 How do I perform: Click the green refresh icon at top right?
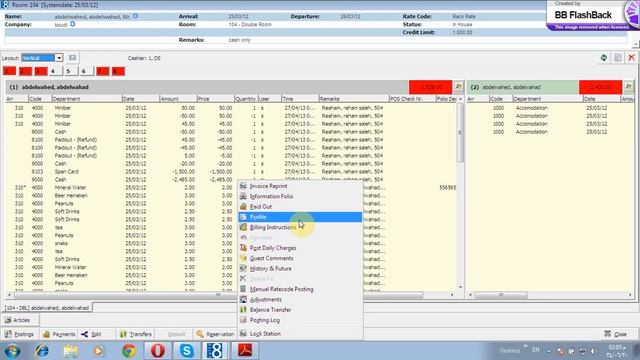coord(604,58)
